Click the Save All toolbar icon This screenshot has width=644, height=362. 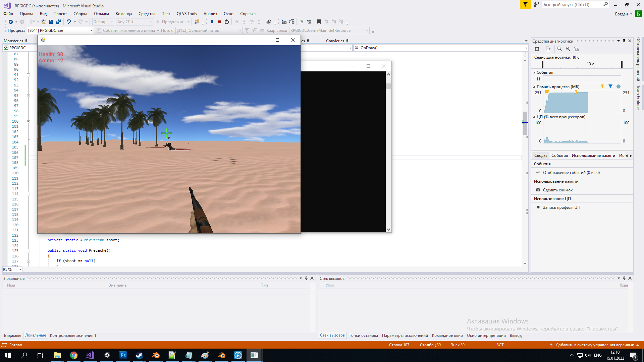pos(58,22)
